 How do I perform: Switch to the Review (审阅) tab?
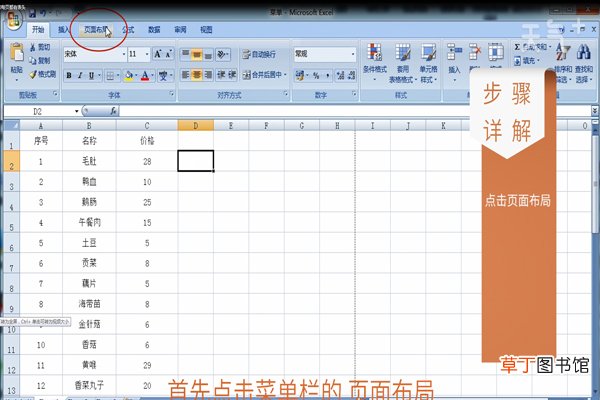pyautogui.click(x=180, y=29)
